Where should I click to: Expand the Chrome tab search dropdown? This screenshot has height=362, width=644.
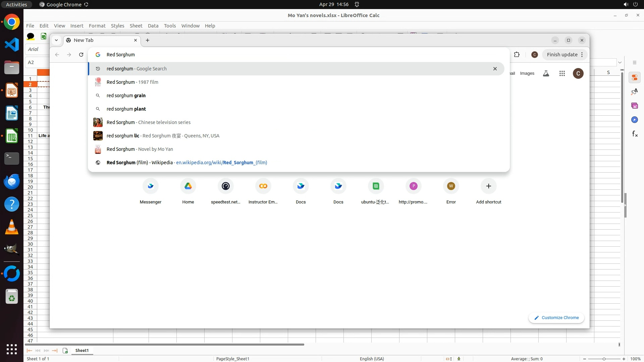pyautogui.click(x=56, y=40)
